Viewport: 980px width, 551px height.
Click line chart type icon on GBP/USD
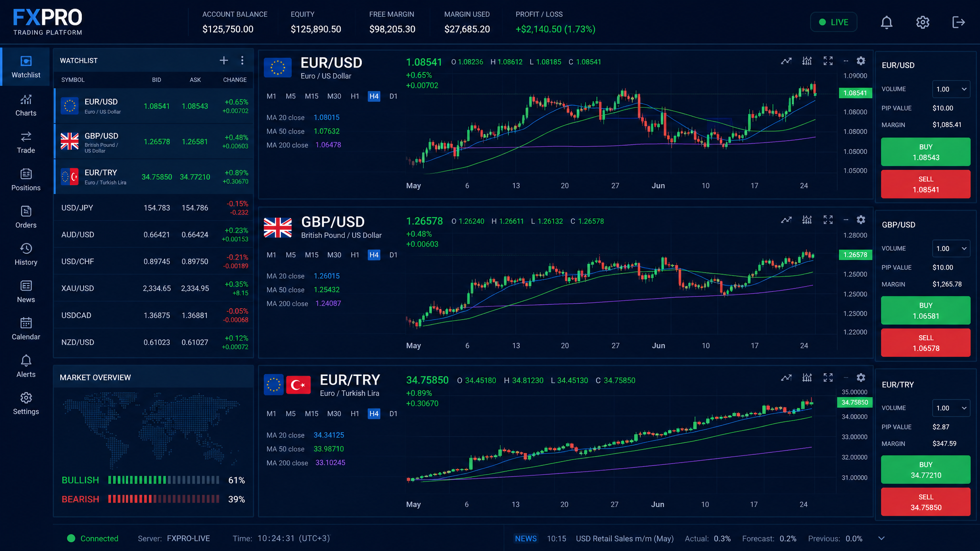click(786, 220)
